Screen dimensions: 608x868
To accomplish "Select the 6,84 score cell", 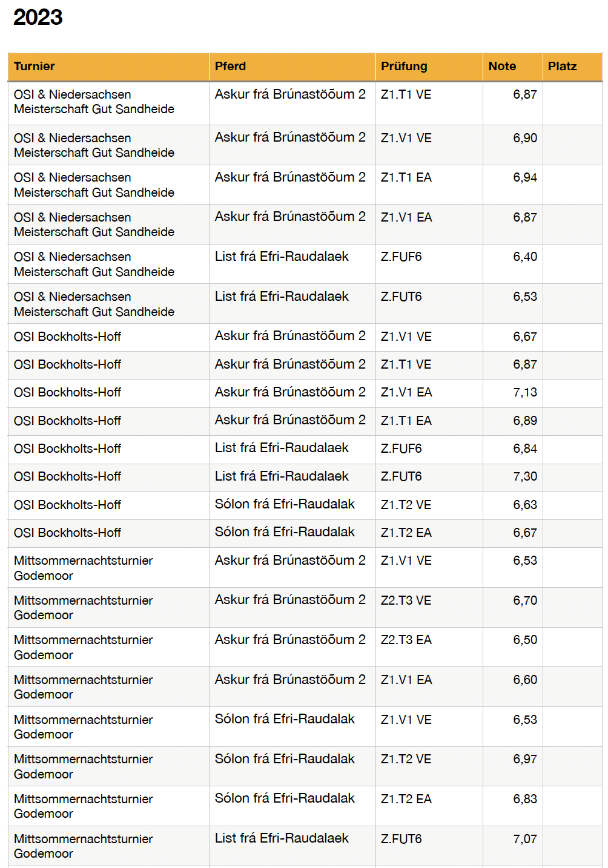I will pos(524,449).
